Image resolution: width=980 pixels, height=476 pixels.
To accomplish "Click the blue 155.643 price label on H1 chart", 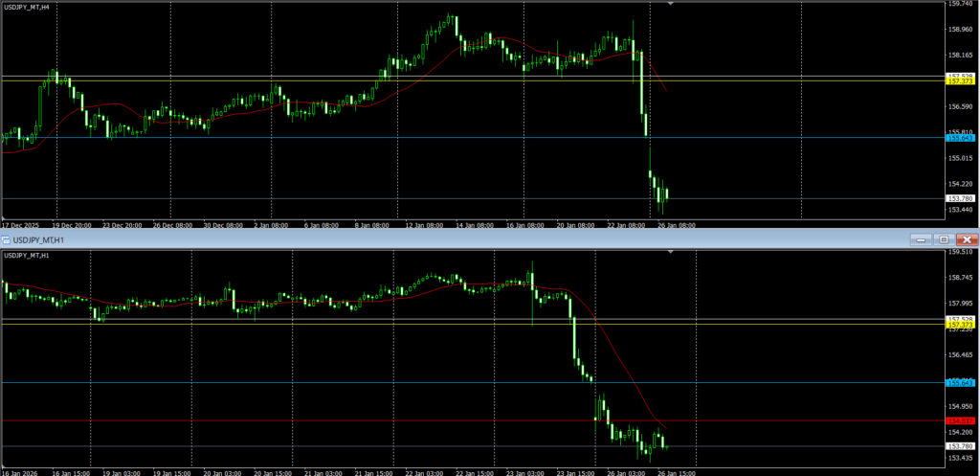I will click(x=959, y=383).
